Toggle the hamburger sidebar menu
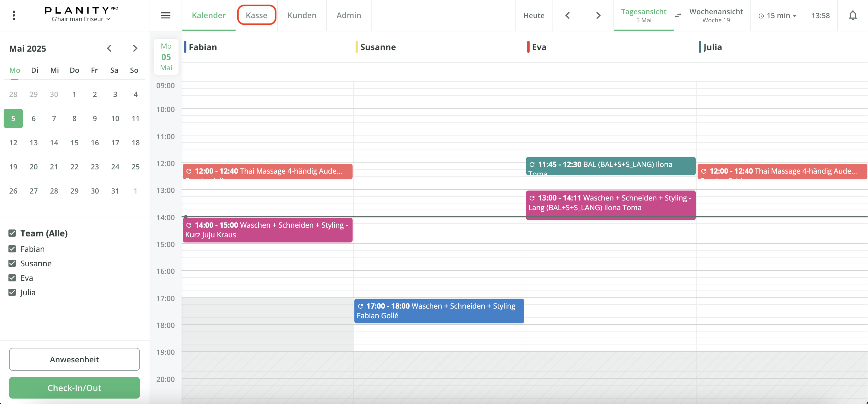The image size is (868, 404). (x=166, y=15)
